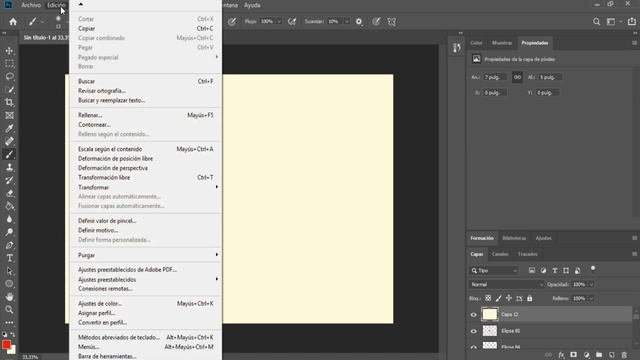Open the search icon in options bar
Screen dimensions: 640x360
point(596,22)
